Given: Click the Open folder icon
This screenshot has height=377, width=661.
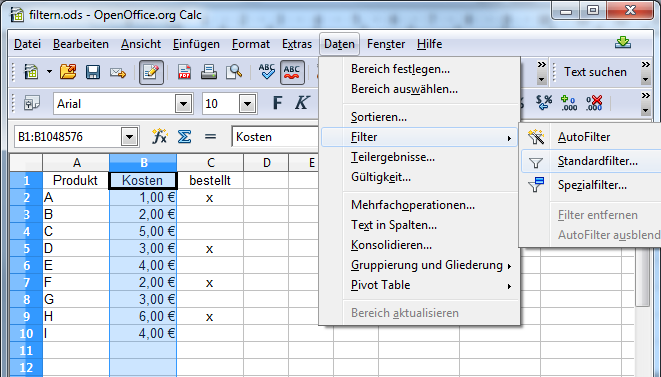Looking at the screenshot, I should 68,72.
